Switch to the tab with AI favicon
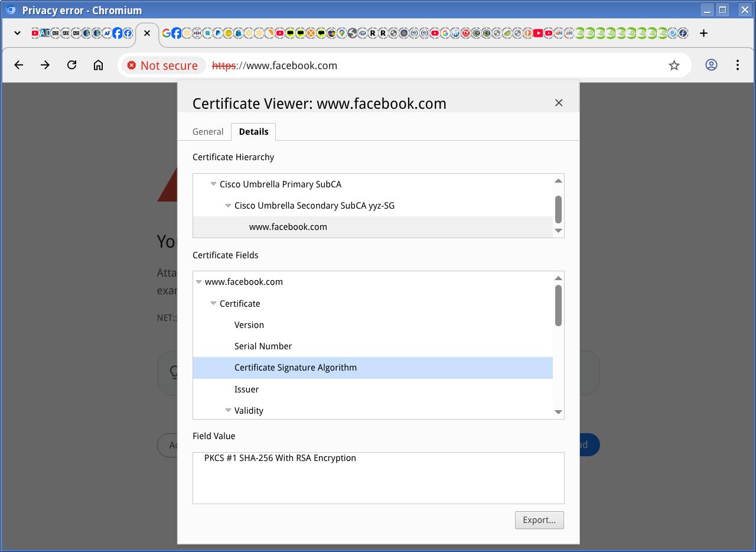756x552 pixels. (45, 33)
